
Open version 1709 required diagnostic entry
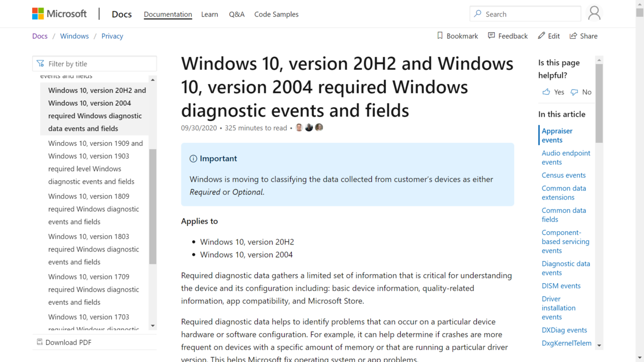click(x=93, y=290)
